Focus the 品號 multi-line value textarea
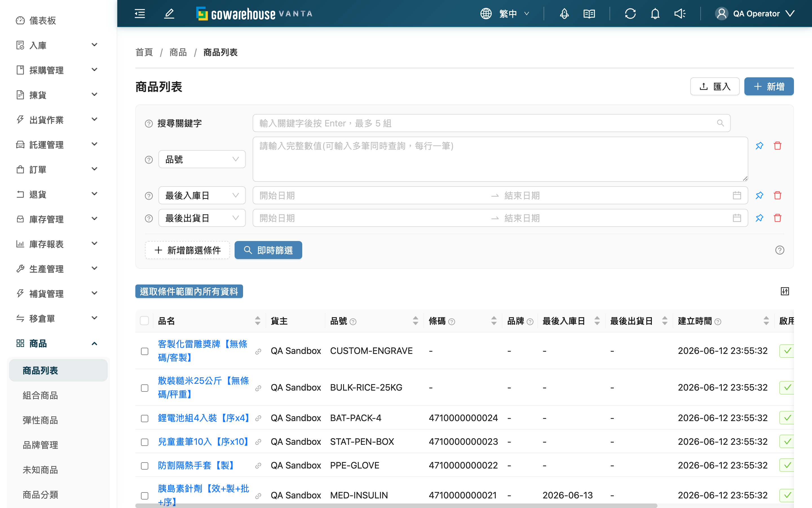 pos(500,159)
